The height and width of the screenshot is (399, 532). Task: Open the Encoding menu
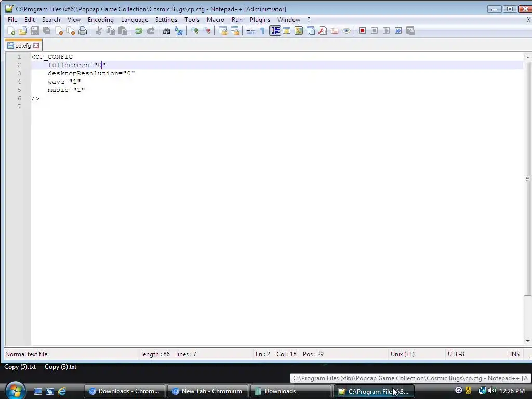click(x=100, y=20)
